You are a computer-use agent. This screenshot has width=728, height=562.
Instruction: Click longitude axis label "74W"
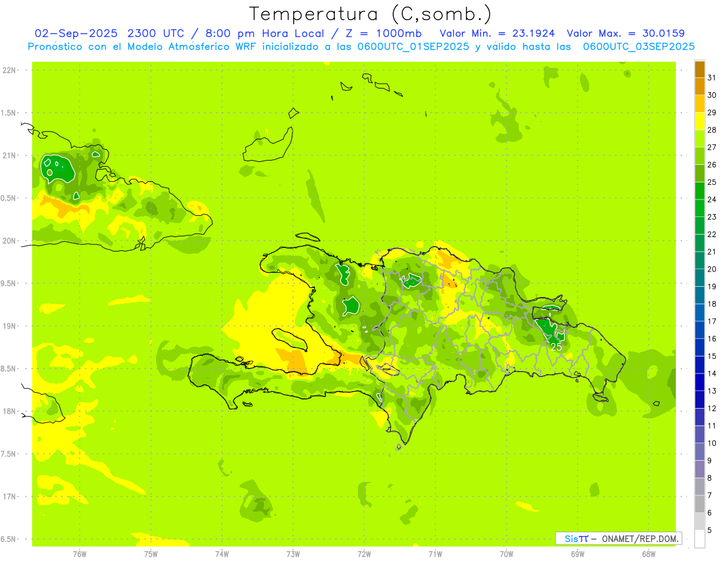(222, 554)
